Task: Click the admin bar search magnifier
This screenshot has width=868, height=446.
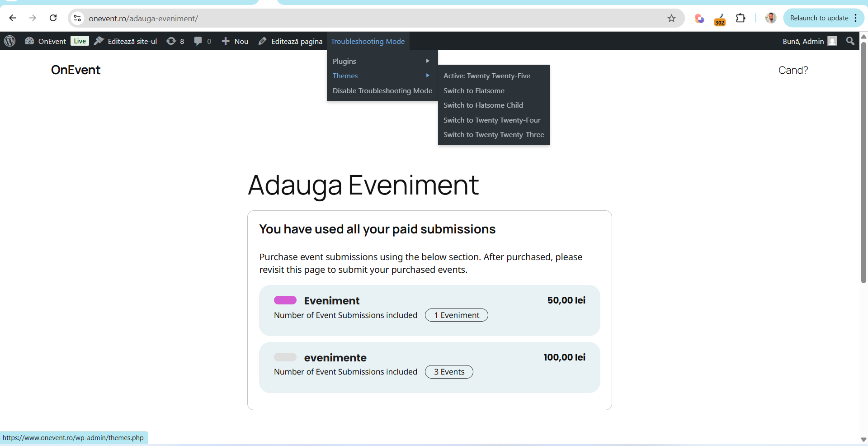Action: 850,41
